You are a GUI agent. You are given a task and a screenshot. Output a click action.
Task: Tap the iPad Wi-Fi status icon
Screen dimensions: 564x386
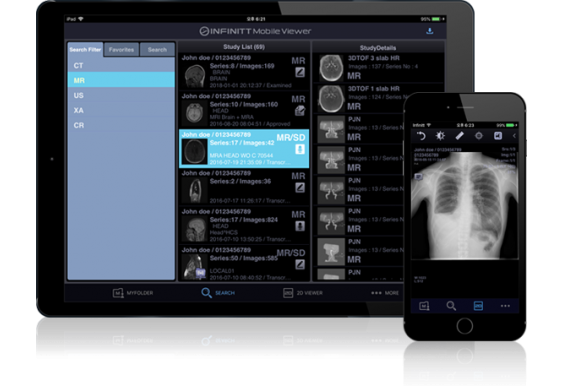[x=81, y=19]
